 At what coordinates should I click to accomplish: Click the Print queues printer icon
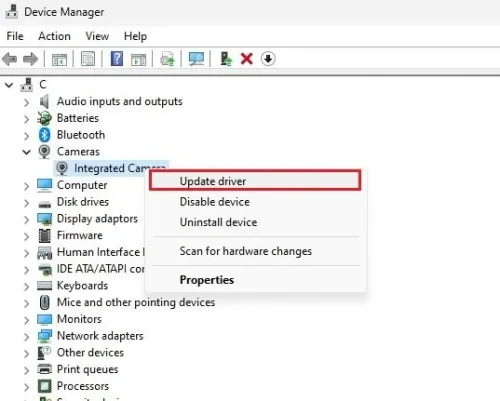click(x=44, y=369)
